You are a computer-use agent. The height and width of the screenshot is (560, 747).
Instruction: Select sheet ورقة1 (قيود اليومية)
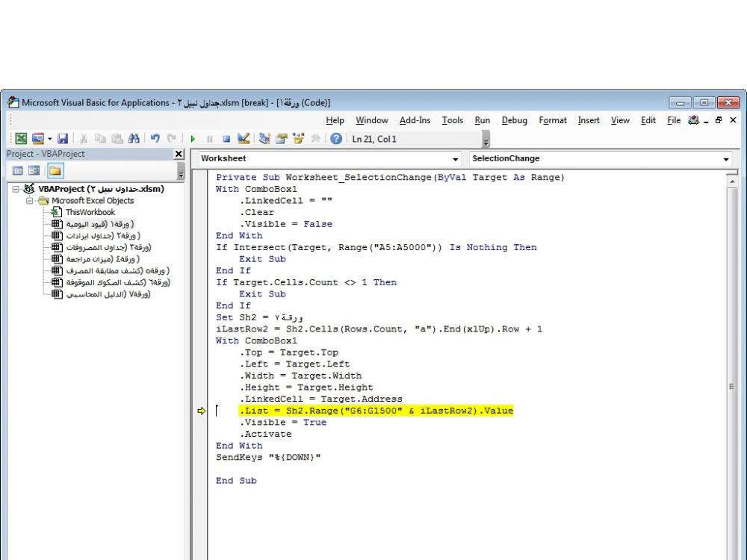click(100, 224)
